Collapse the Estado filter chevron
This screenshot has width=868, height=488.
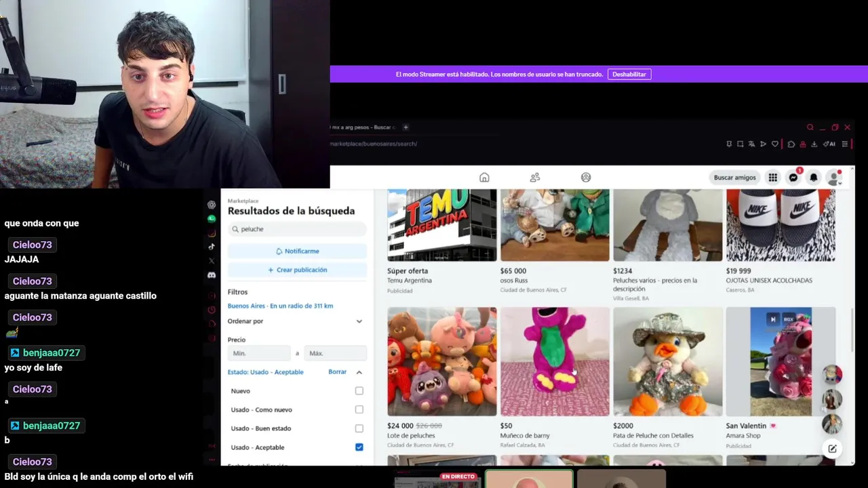point(359,372)
